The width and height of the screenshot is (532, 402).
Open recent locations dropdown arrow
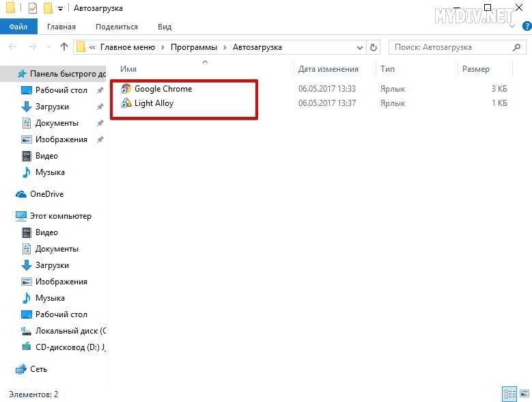point(48,47)
